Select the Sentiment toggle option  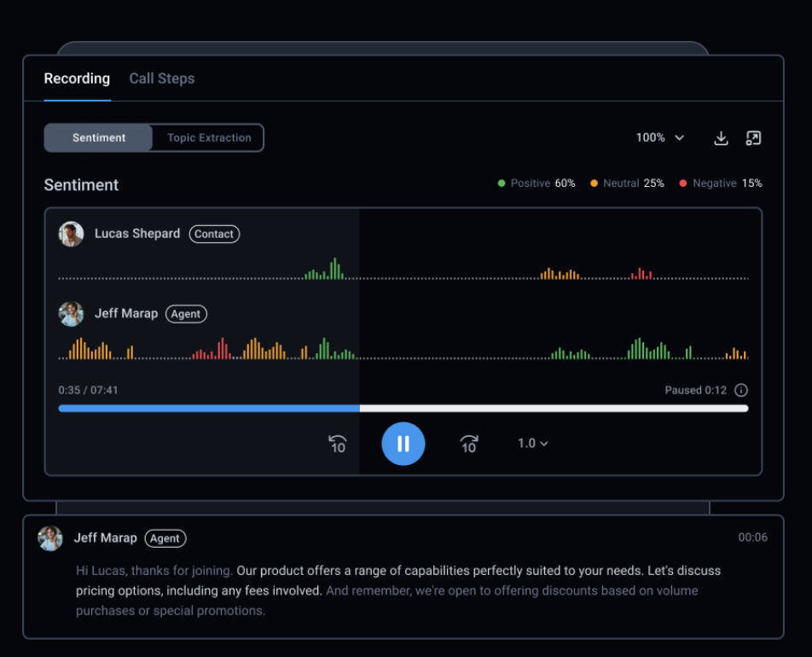99,138
